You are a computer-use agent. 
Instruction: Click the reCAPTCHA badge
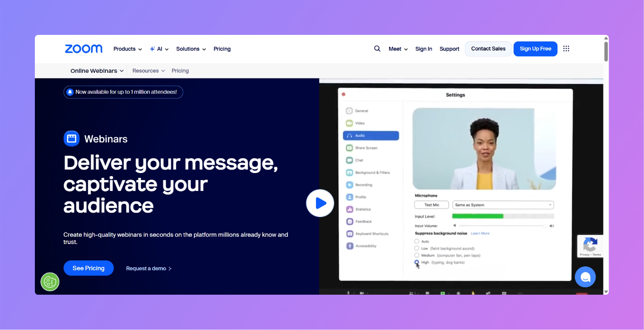tap(590, 246)
